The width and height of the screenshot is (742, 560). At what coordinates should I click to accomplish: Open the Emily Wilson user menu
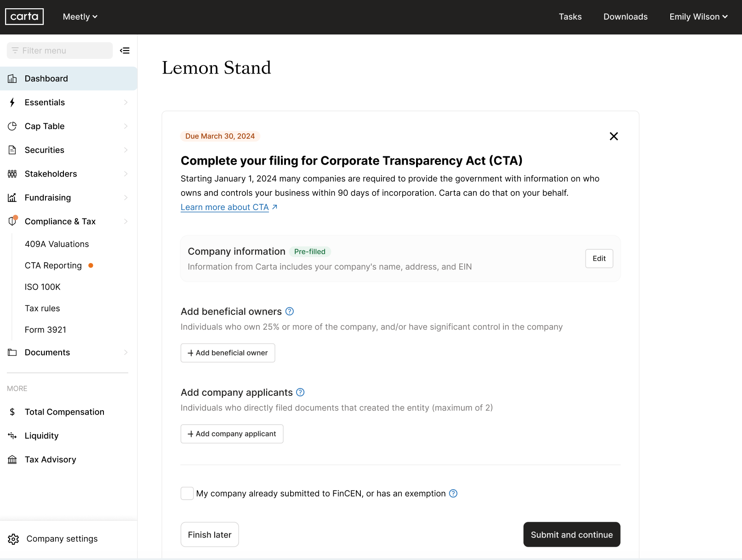point(698,17)
